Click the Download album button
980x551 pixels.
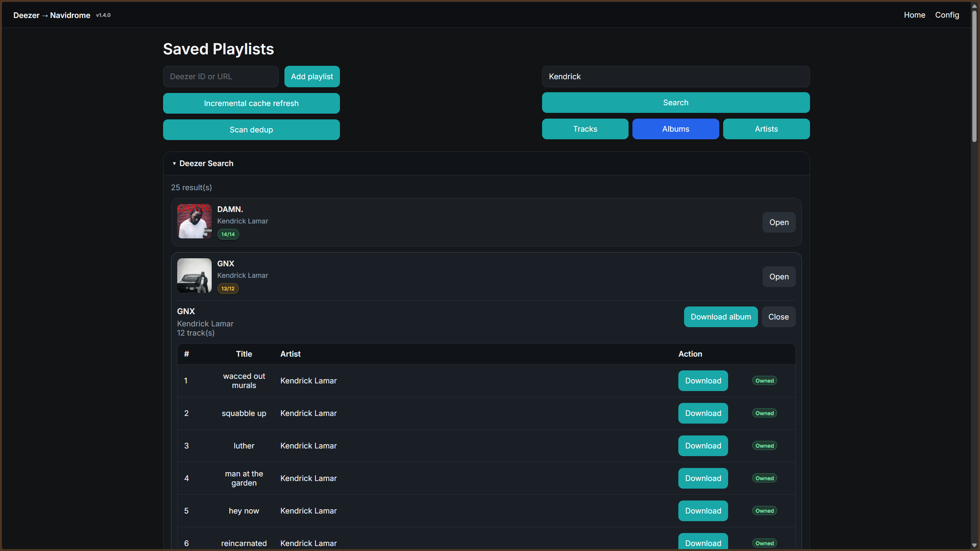click(x=721, y=317)
